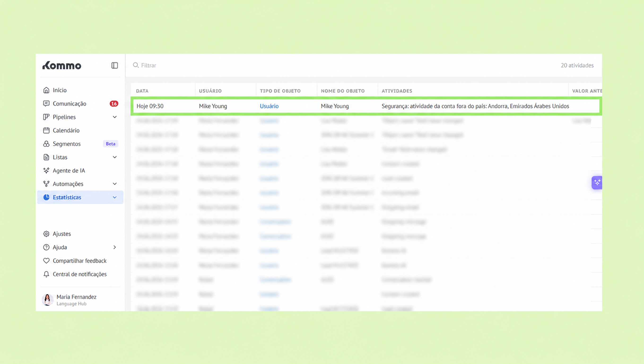Sort by the USUÁRIO column header
Screen dimensions: 644x364
click(210, 91)
